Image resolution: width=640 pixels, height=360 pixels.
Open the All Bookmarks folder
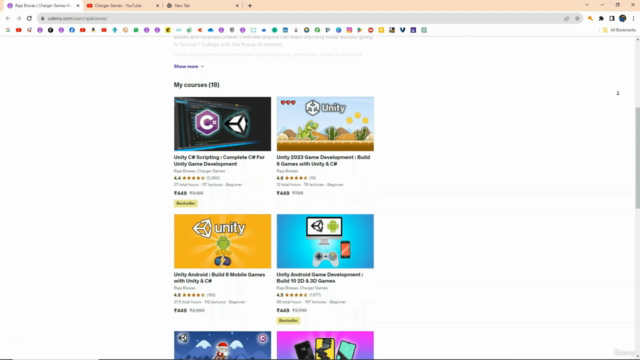(619, 30)
